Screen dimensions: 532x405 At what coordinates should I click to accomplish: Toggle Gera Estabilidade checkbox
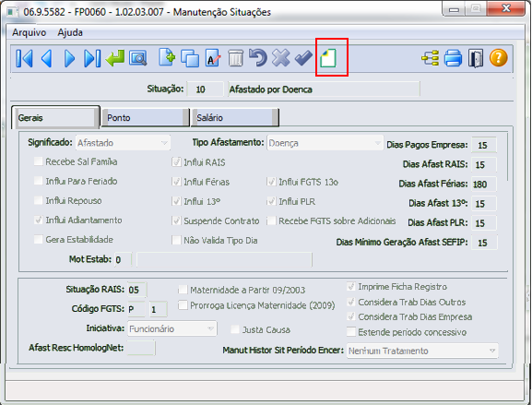click(39, 239)
